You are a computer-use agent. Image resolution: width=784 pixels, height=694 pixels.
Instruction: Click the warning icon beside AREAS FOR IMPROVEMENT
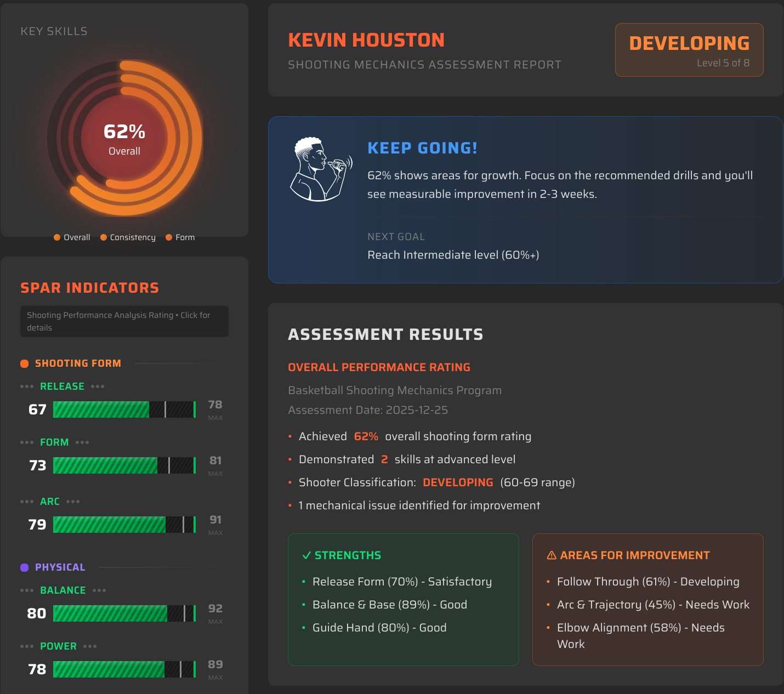coord(551,555)
